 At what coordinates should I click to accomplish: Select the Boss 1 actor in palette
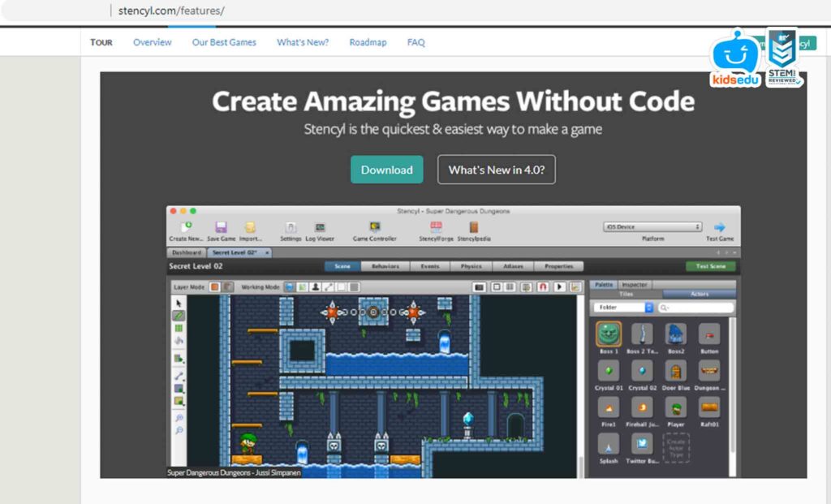tap(609, 334)
